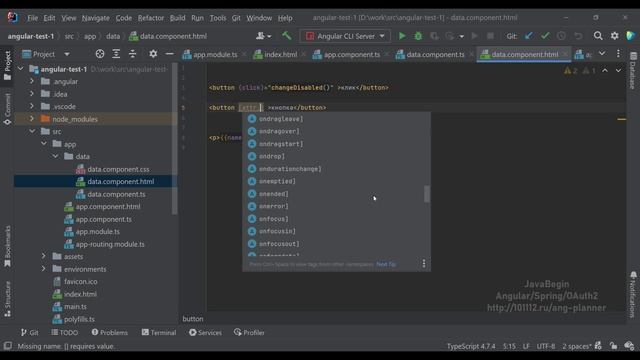Open the user account icon menu
640x360 pixels.
coord(263,36)
